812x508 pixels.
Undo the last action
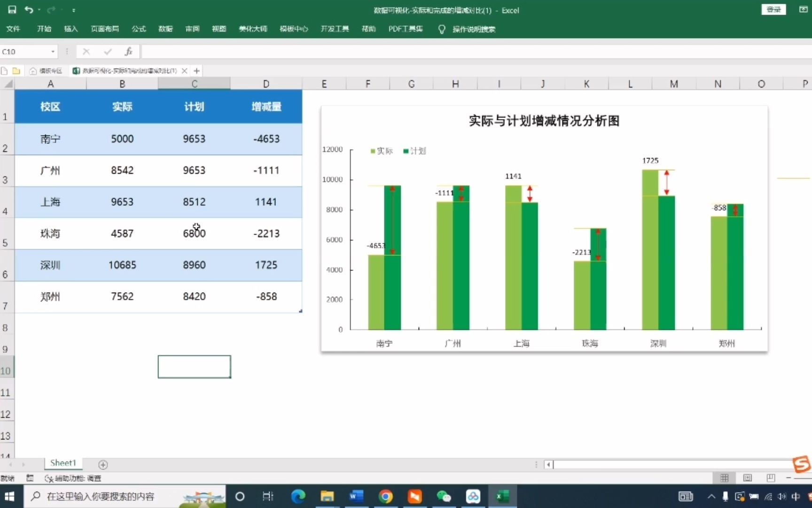29,9
